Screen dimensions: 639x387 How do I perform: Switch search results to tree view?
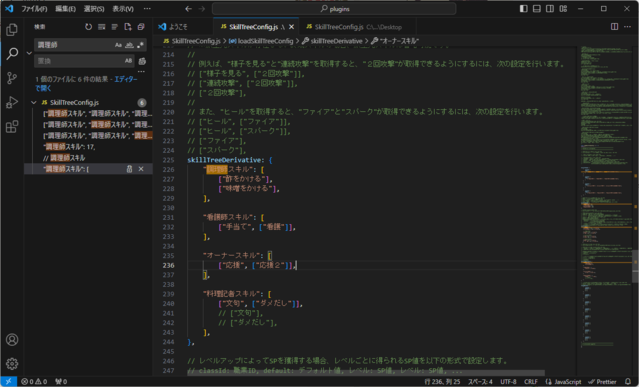click(x=115, y=27)
